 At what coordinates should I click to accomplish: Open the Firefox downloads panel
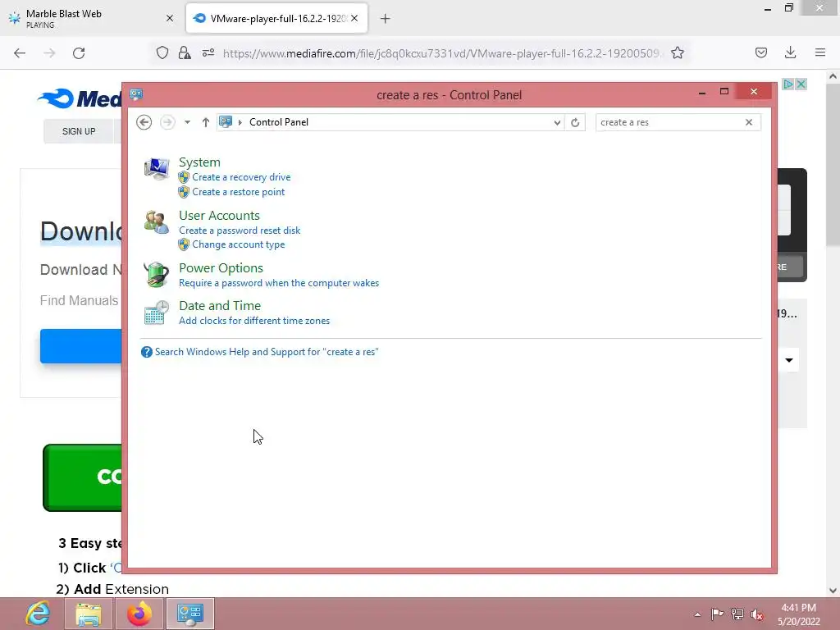coord(790,52)
